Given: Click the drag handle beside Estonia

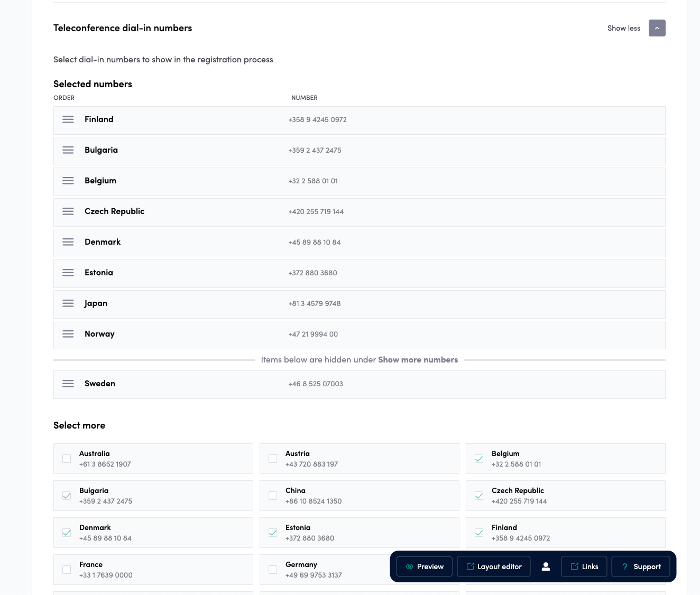Looking at the screenshot, I should [68, 272].
